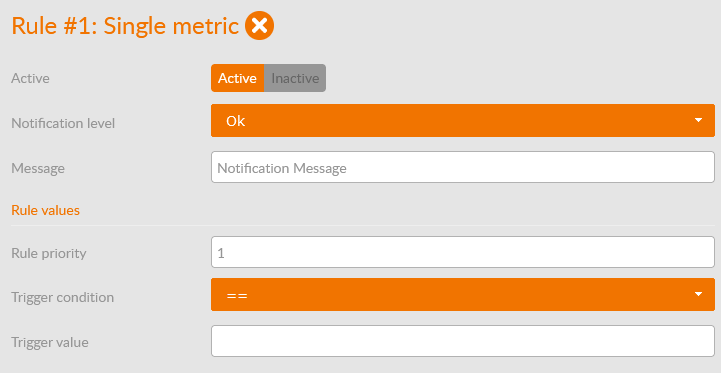721x373 pixels.
Task: Click the Trigger condition label
Action: coord(63,298)
